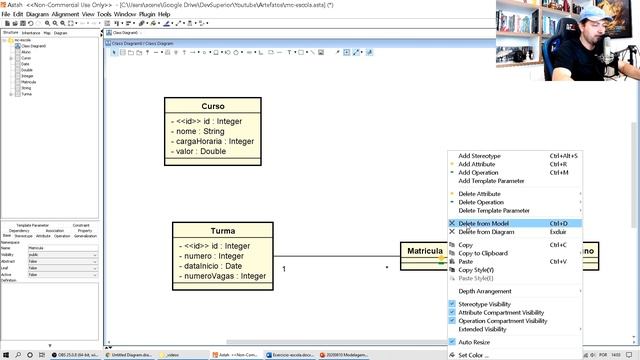Click the pin mode icon in diagram toolbar
Screen dimensions: 640x360
(338, 52)
